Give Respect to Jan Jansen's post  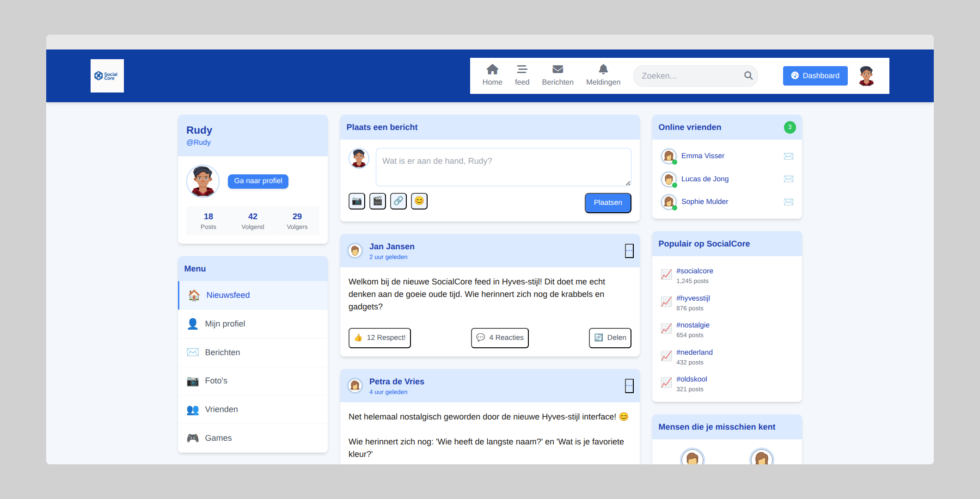click(380, 338)
